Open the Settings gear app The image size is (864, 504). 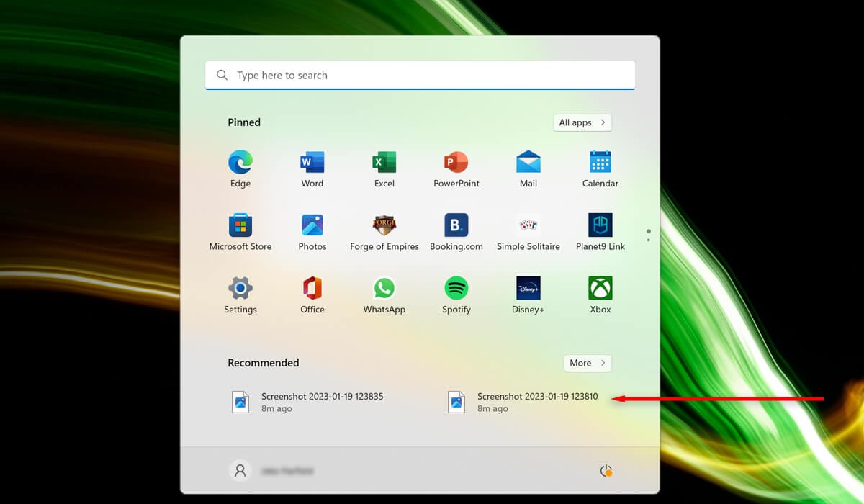(240, 289)
